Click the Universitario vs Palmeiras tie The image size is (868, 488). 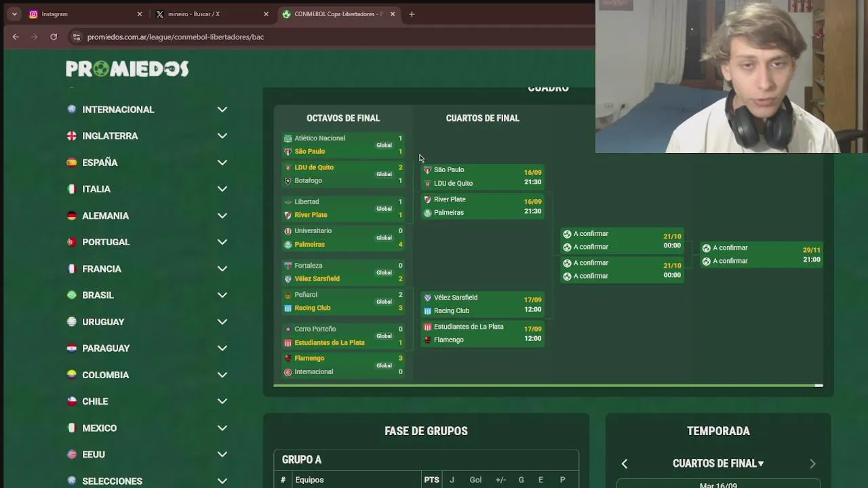tap(343, 237)
